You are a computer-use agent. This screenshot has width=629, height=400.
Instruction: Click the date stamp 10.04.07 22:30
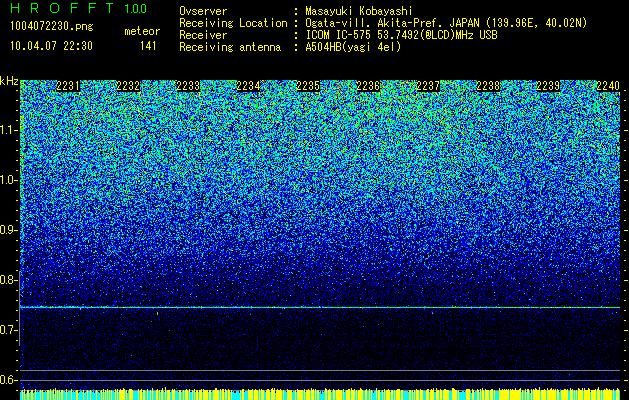pos(51,46)
